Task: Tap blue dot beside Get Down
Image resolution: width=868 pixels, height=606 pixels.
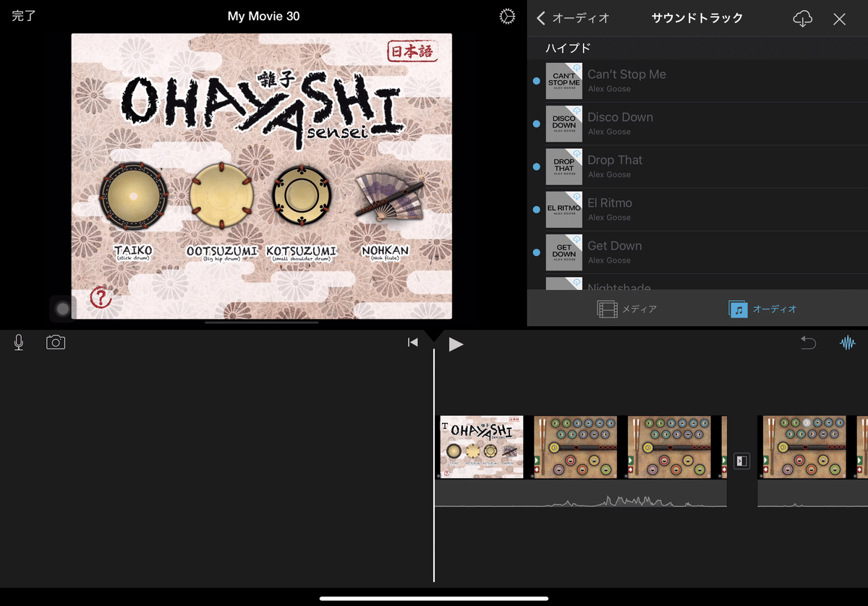Action: [x=536, y=252]
